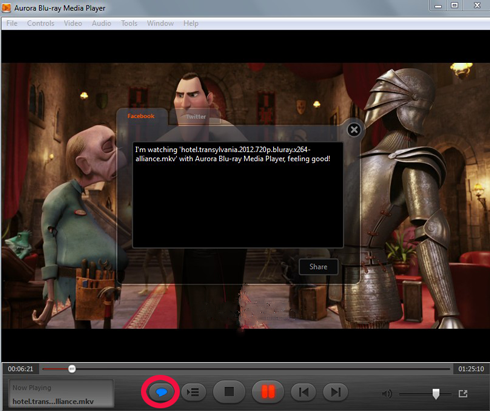Open the Audio menu

(x=101, y=23)
